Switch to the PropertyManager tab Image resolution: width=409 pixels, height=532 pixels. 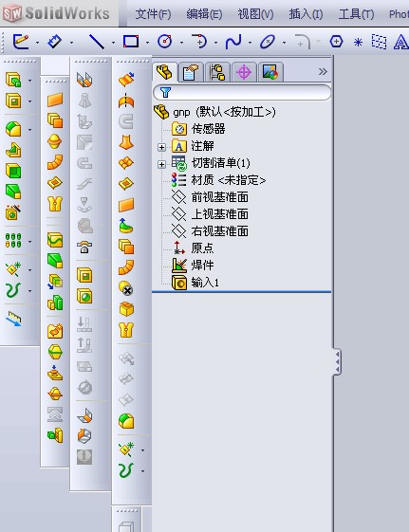pyautogui.click(x=191, y=72)
